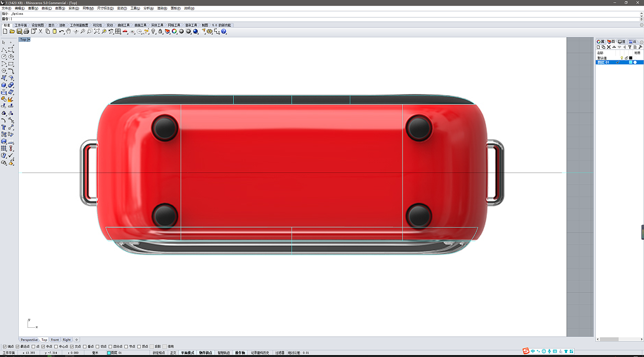Open the 渲染 Render menu
Screen dimensions: 644x357
[162, 9]
